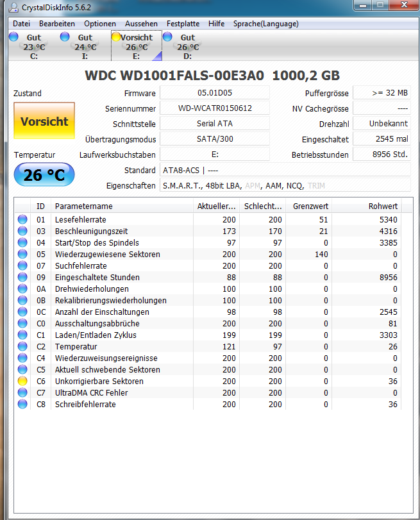Click blue status dot for Beschleunigungszeit
420x520 pixels.
(x=22, y=231)
